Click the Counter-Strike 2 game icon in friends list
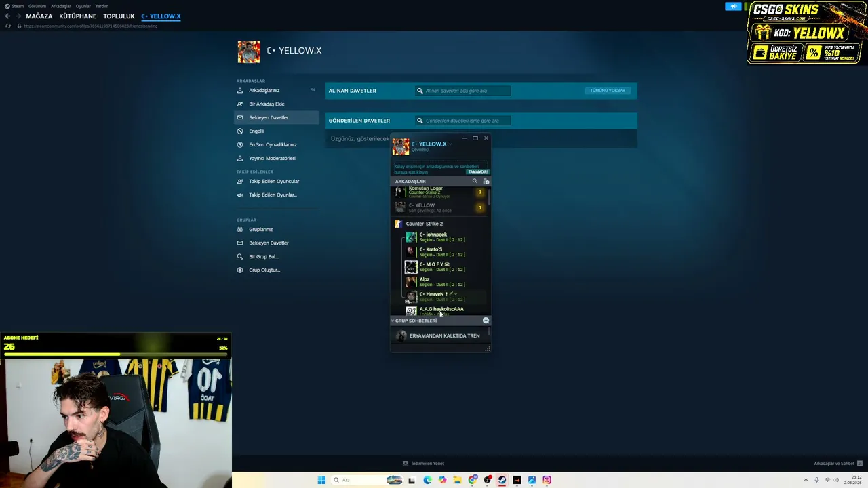The height and width of the screenshot is (488, 868). click(399, 224)
